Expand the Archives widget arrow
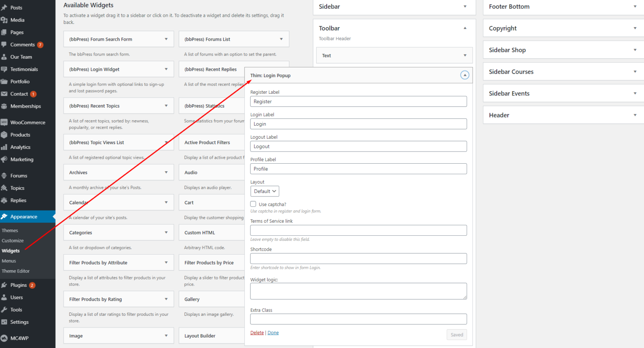 click(x=166, y=172)
